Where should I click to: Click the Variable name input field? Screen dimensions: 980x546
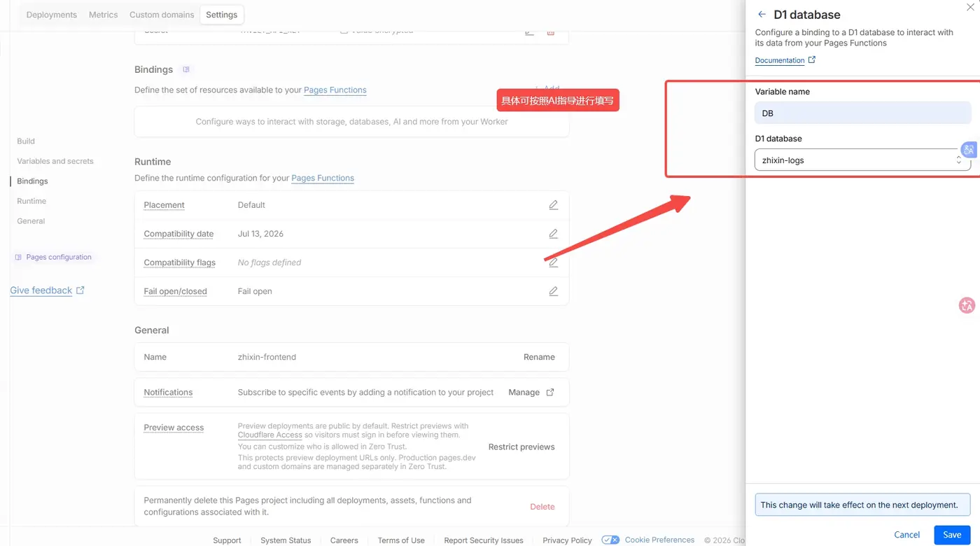pyautogui.click(x=862, y=113)
